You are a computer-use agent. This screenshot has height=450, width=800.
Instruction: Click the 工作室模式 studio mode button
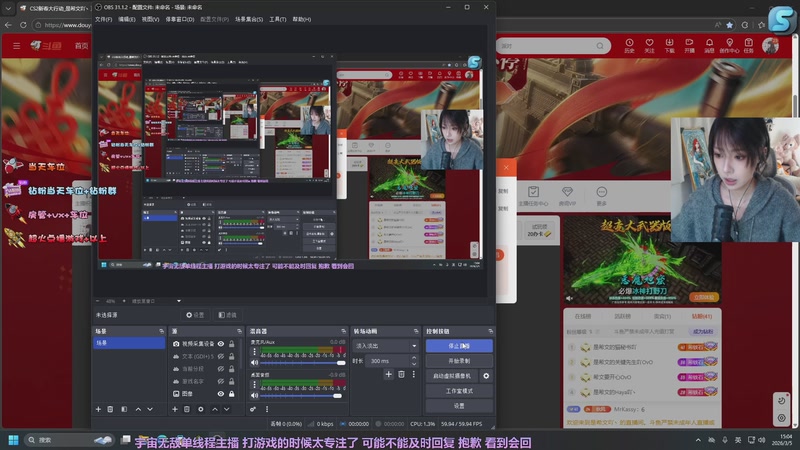click(459, 391)
